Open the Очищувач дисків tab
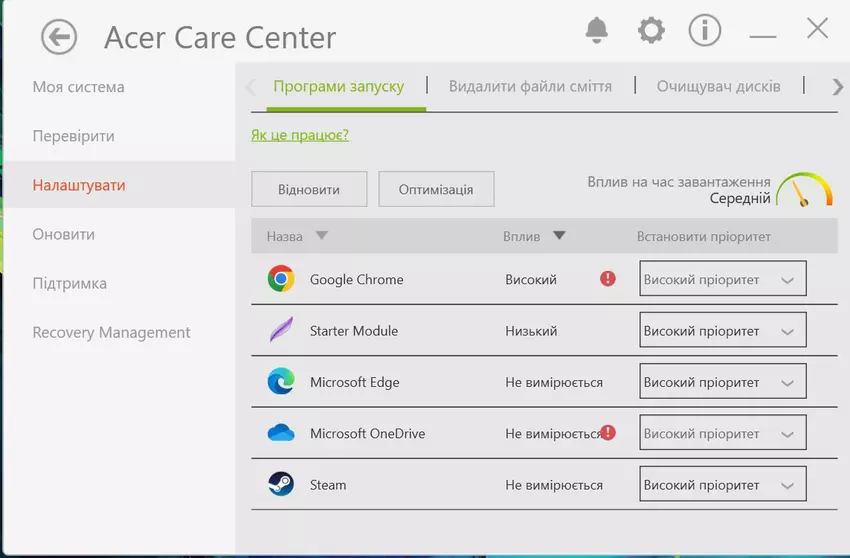This screenshot has width=850, height=558. point(718,86)
